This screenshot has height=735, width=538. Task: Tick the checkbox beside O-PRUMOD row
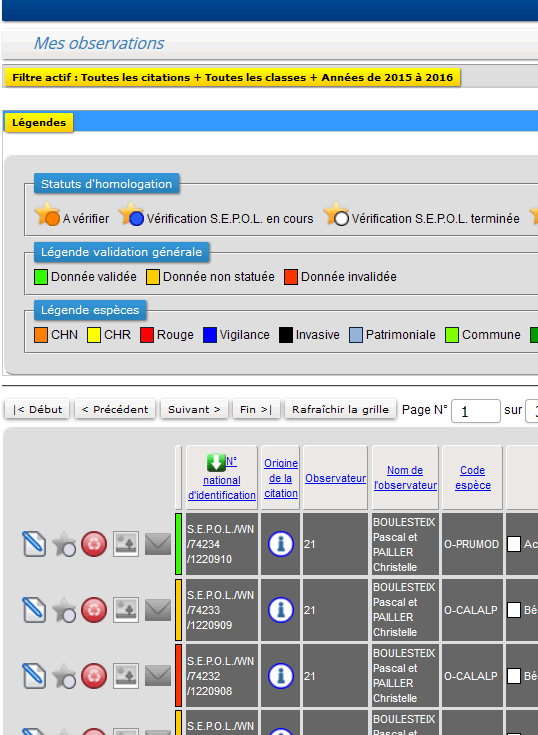514,544
